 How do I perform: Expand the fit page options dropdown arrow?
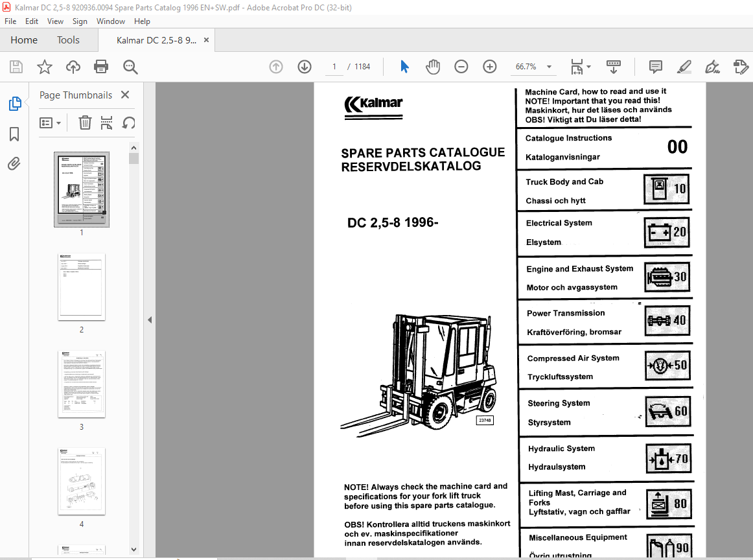click(x=589, y=67)
